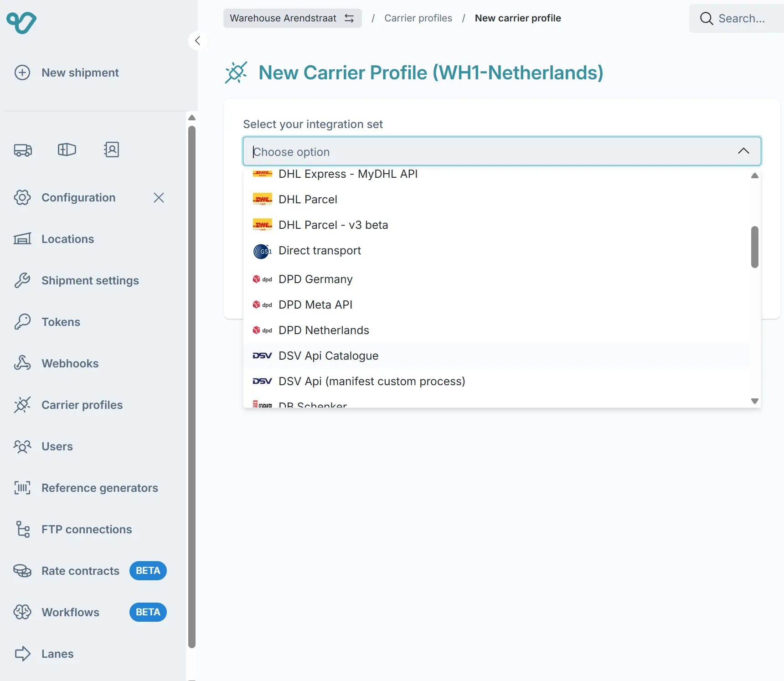Open Workflows BETA page
Screen dimensions: 784x681
coord(90,612)
